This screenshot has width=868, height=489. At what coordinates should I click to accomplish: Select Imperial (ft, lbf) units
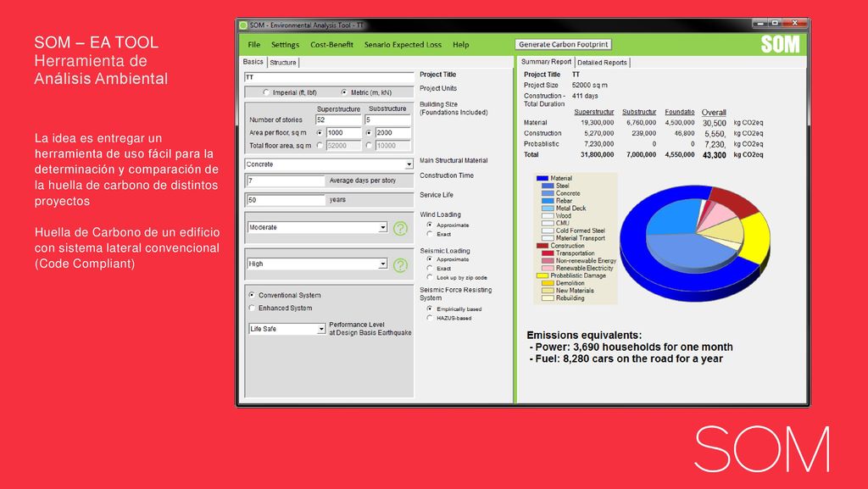(266, 92)
